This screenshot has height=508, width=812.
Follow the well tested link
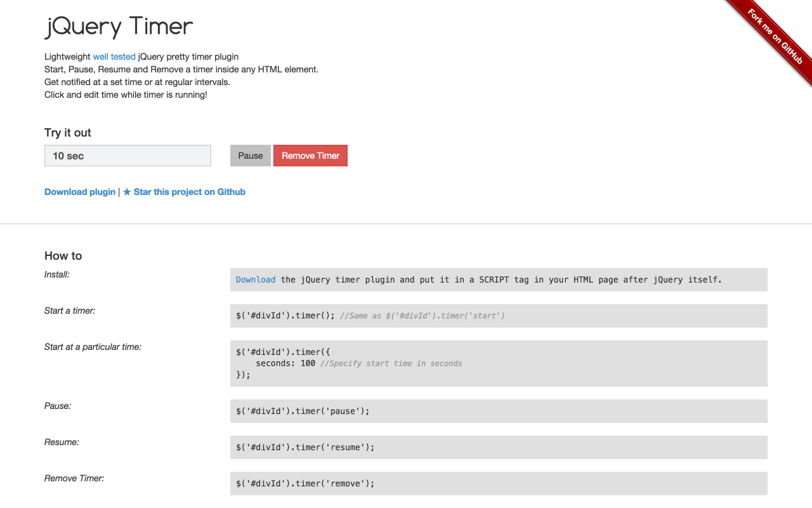114,57
